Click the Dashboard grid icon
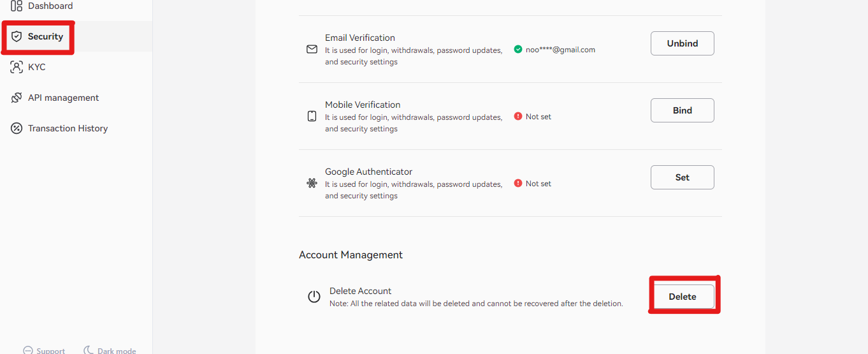The height and width of the screenshot is (354, 868). [17, 6]
